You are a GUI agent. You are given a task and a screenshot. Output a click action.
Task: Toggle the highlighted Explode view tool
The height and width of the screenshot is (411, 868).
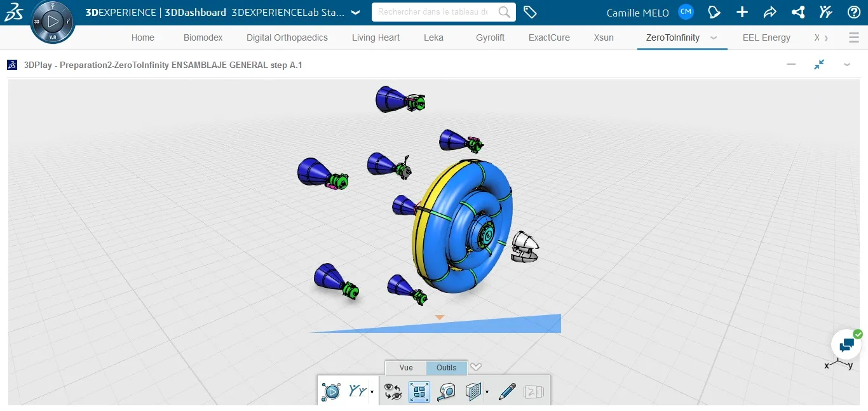[x=419, y=391]
